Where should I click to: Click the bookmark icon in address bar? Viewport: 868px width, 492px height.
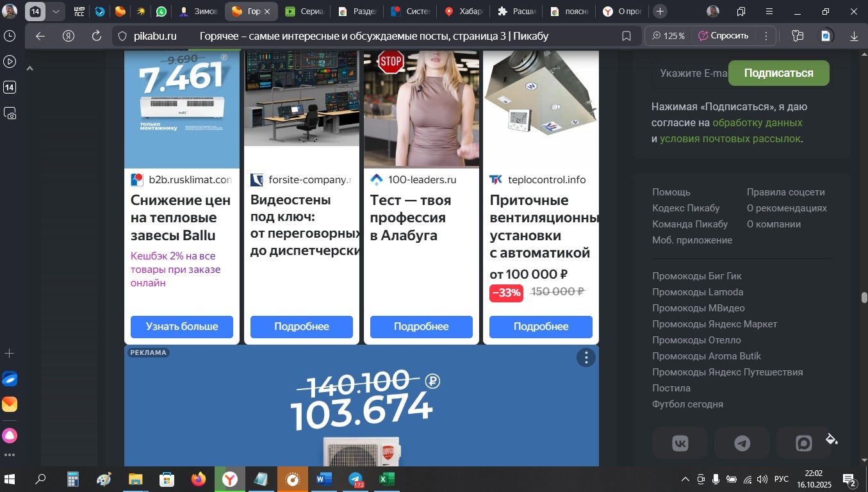626,37
